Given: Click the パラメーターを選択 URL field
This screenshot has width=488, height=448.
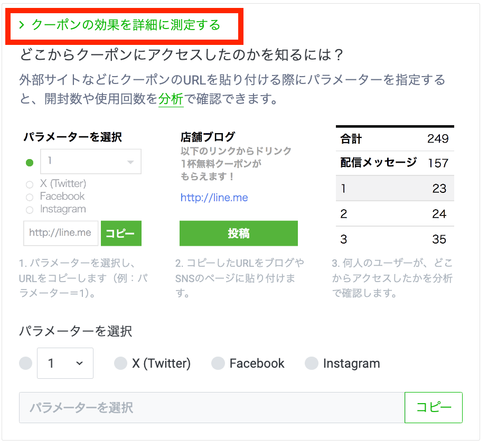Looking at the screenshot, I should [x=211, y=407].
